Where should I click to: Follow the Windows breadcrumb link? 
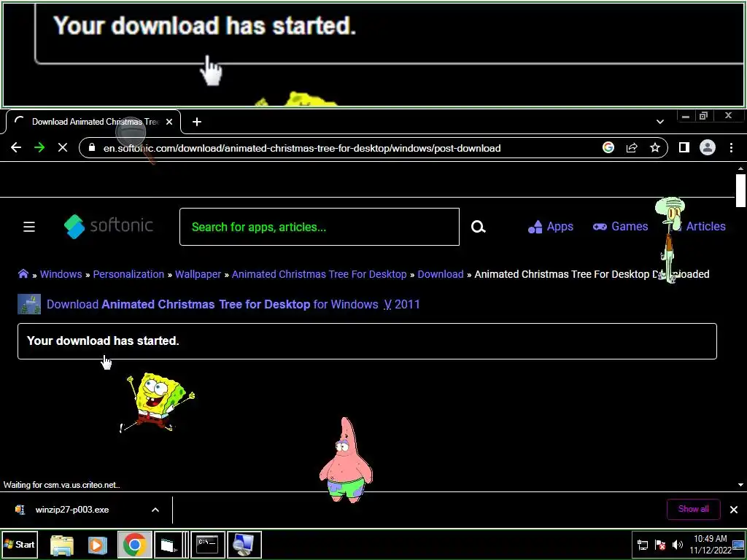61,274
